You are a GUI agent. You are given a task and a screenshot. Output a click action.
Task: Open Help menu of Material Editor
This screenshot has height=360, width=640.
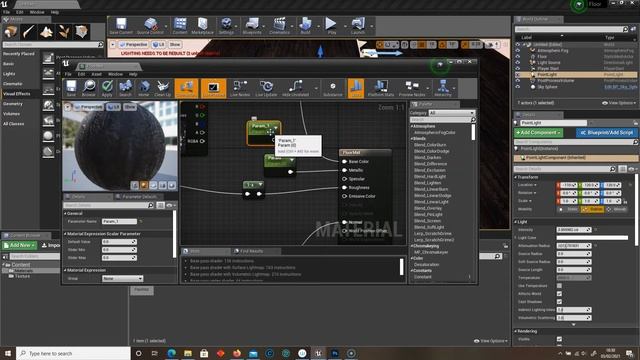(x=133, y=74)
